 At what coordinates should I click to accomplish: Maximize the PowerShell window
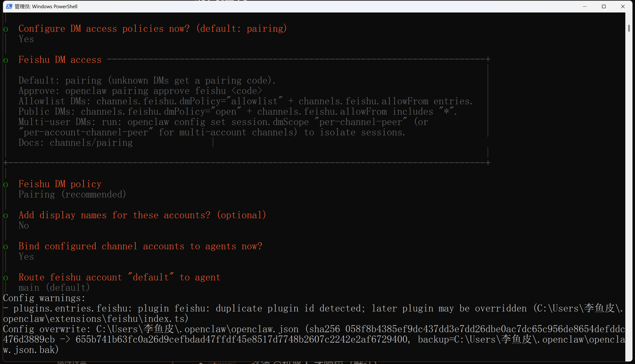point(603,6)
